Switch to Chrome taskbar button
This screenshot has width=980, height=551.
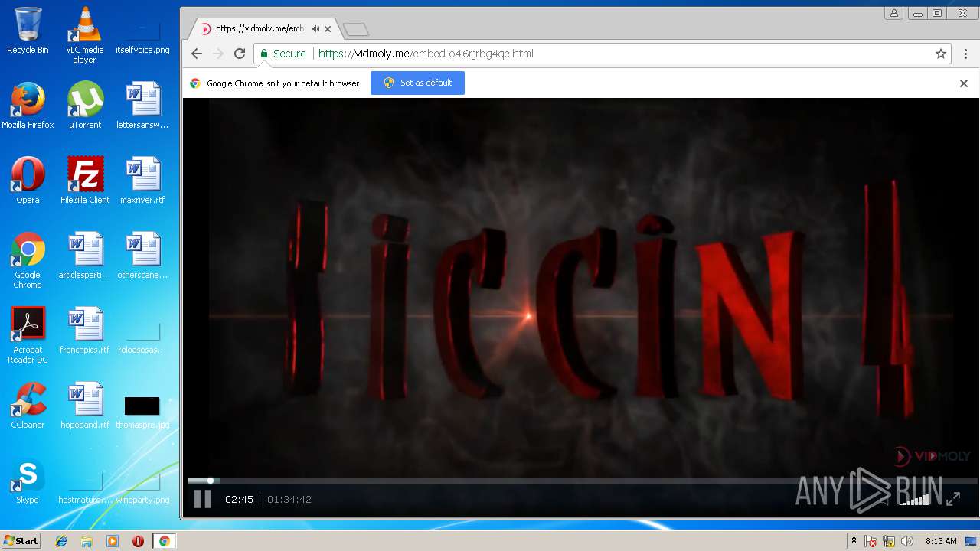pyautogui.click(x=164, y=541)
